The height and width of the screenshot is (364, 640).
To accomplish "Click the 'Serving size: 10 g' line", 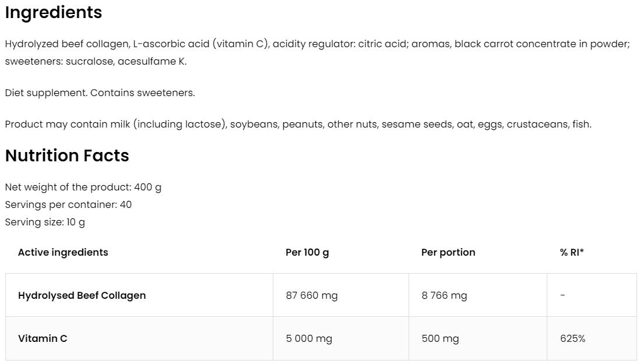I will click(x=45, y=222).
